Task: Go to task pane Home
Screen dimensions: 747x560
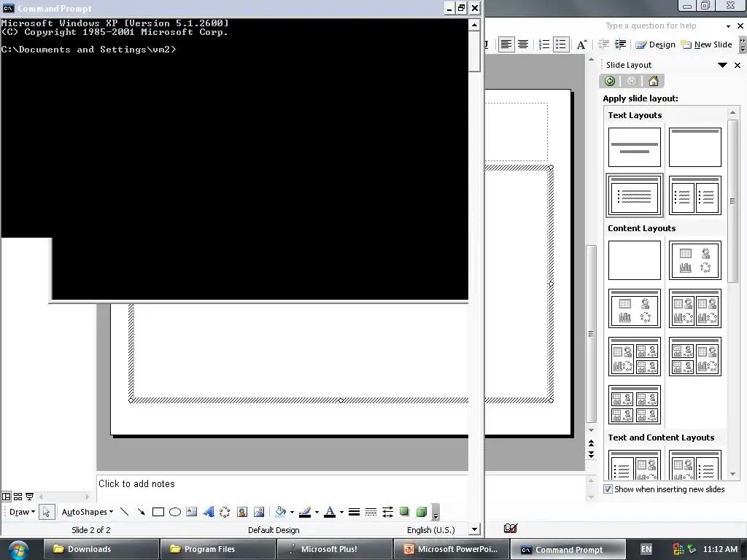Action: tap(654, 81)
